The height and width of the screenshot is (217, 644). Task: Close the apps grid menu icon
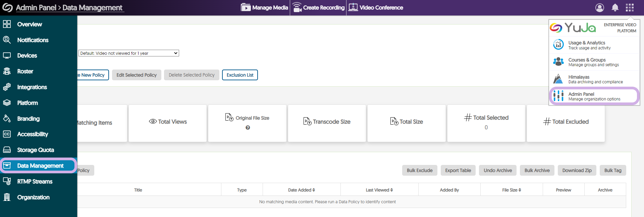pyautogui.click(x=630, y=7)
